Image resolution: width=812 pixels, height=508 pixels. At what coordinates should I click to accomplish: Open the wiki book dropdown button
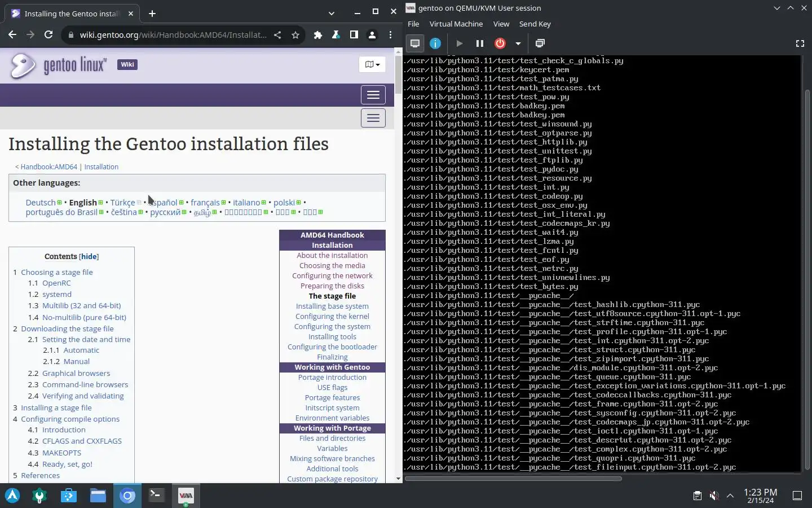pyautogui.click(x=372, y=64)
